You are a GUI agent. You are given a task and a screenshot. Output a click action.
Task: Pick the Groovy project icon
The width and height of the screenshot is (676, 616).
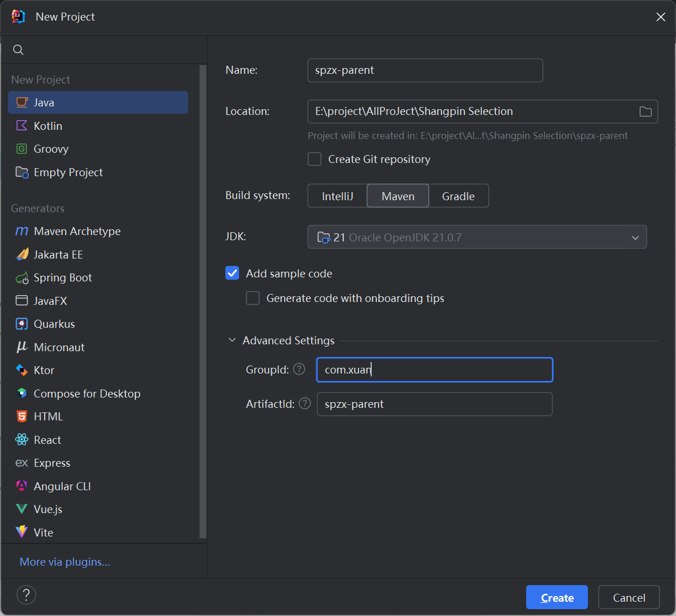[22, 149]
